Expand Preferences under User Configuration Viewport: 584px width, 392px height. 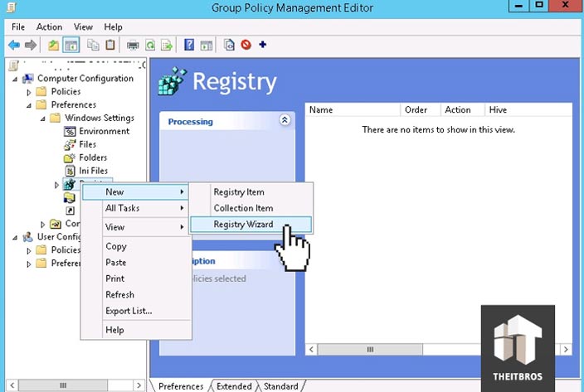click(x=29, y=264)
